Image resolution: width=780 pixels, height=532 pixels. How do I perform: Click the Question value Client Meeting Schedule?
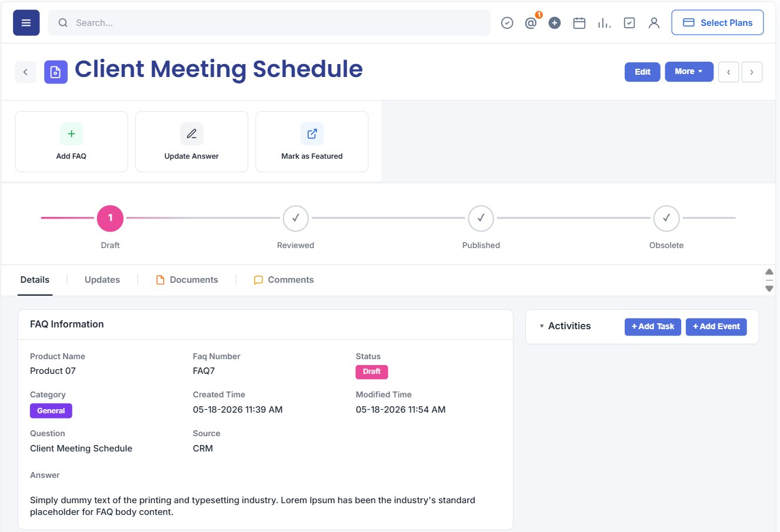pos(81,449)
